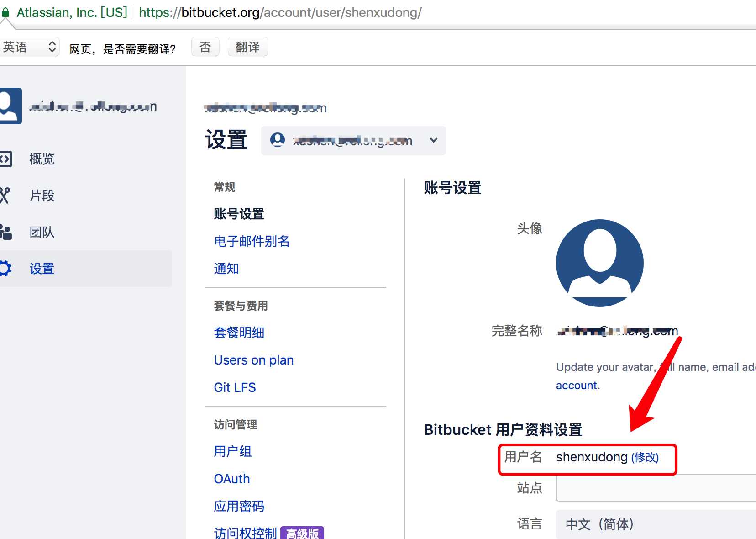756x539 pixels.
Task: Open the Users on plan link
Action: (254, 360)
